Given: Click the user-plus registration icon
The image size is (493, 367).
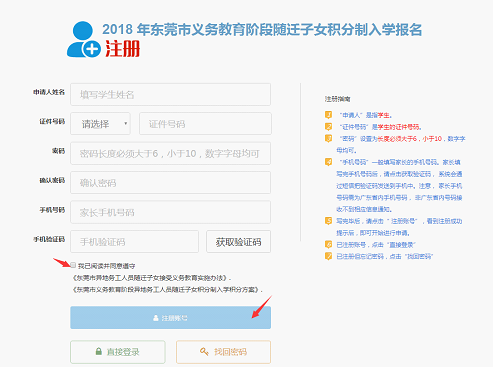Looking at the screenshot, I should pyautogui.click(x=84, y=39).
